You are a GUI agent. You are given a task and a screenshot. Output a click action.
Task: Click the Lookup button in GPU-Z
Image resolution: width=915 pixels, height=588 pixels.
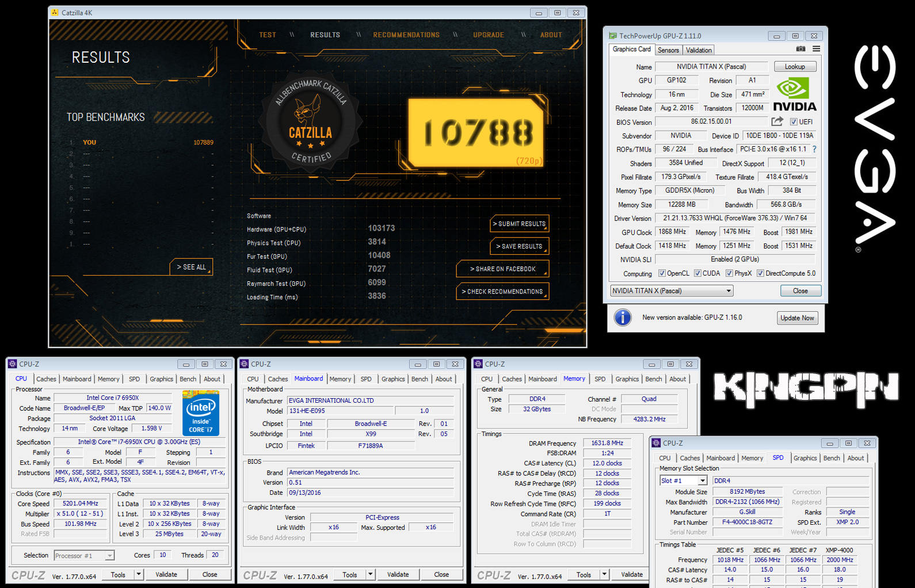point(795,67)
